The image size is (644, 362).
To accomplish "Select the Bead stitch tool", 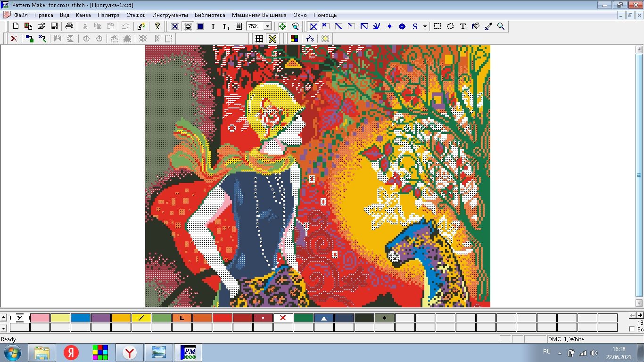I will pyautogui.click(x=402, y=26).
